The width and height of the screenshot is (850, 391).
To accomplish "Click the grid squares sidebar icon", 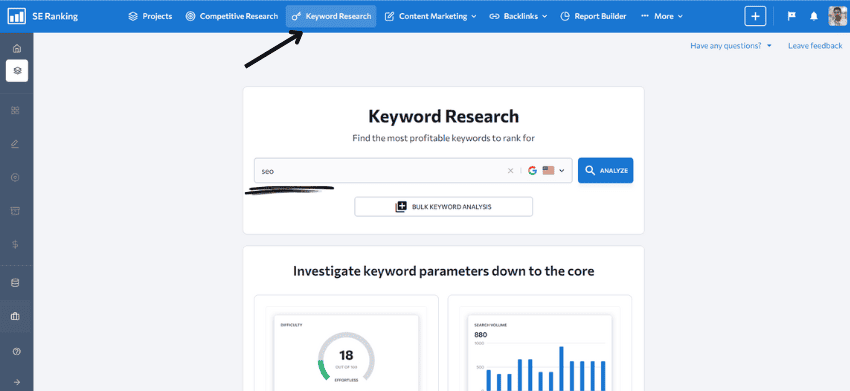I will click(15, 110).
